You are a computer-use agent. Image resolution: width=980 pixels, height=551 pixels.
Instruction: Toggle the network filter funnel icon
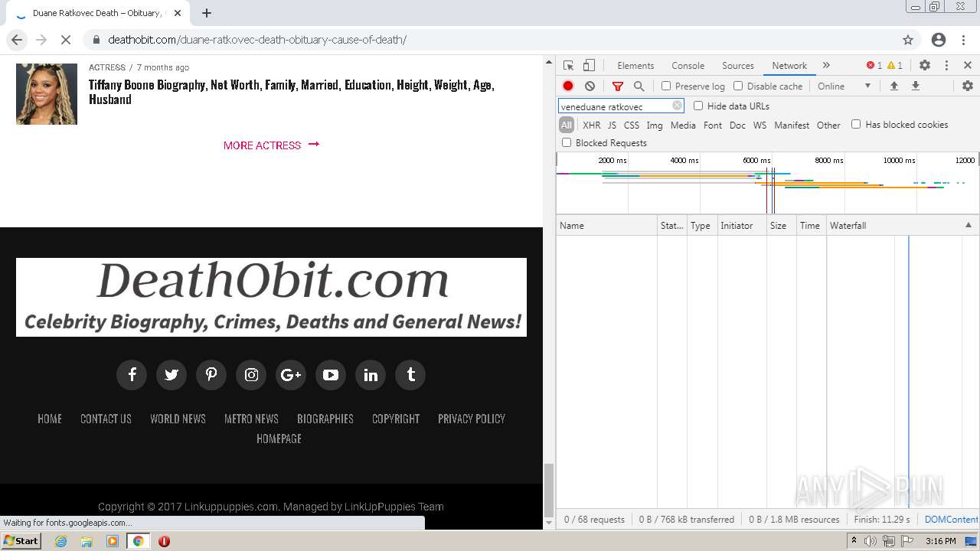pyautogui.click(x=618, y=86)
